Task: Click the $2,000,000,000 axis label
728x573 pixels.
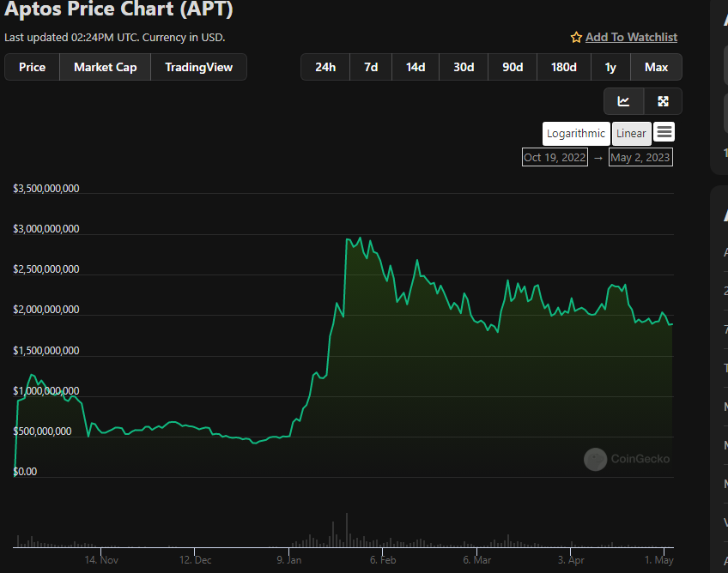Action: (46, 310)
